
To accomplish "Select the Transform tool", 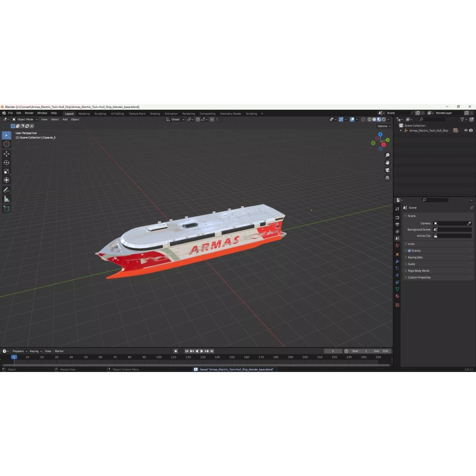I will click(6, 180).
